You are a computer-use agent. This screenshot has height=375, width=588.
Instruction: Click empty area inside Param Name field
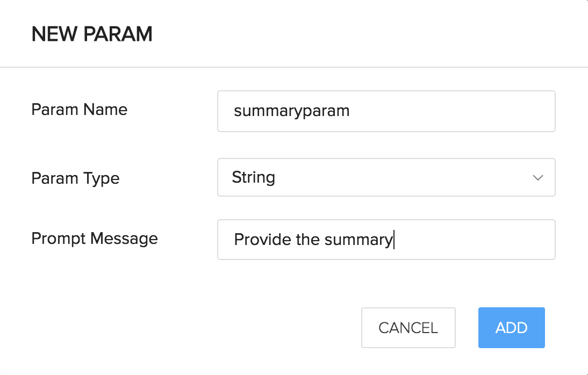(450, 111)
